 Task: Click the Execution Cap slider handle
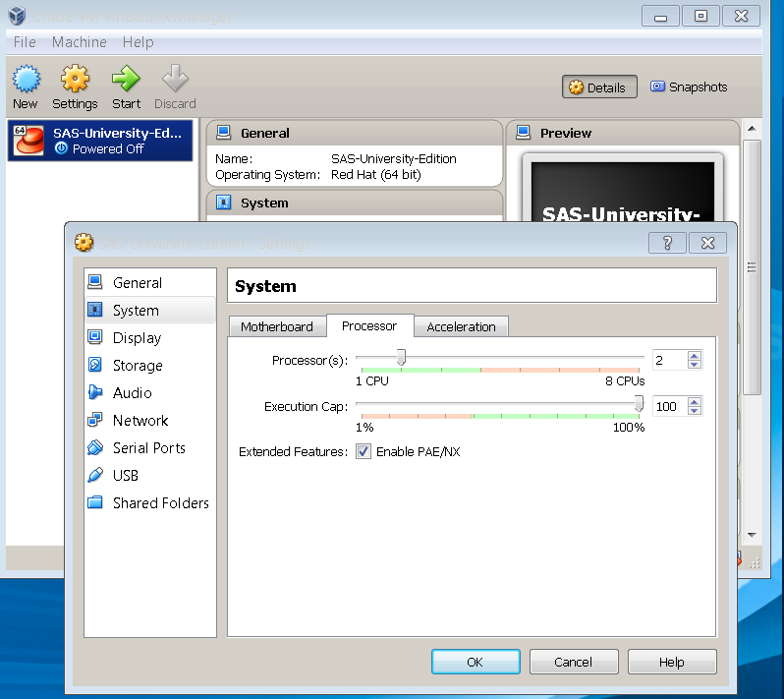point(639,403)
